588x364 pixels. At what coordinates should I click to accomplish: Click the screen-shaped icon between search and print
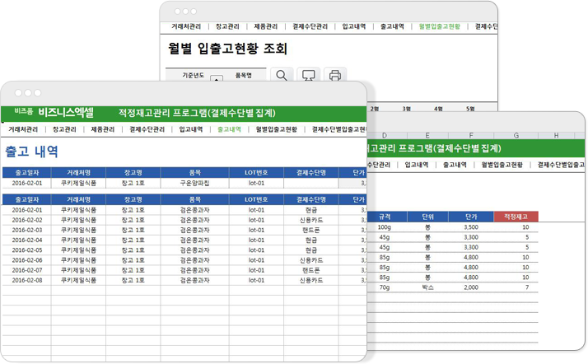coord(308,75)
